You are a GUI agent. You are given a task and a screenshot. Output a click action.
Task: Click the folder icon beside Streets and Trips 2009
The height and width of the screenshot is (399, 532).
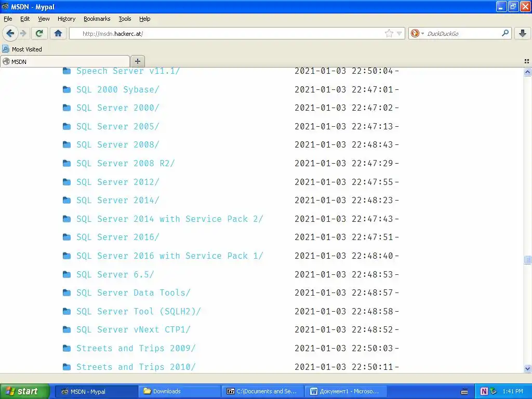(x=67, y=348)
